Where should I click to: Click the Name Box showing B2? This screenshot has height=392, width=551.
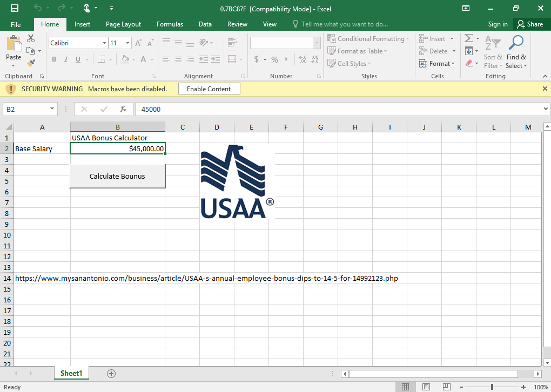pos(30,109)
